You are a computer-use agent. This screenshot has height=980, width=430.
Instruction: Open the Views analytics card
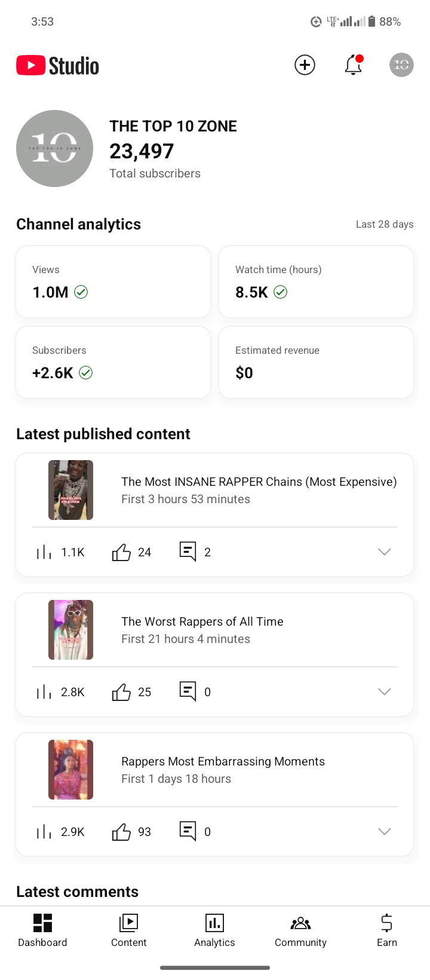pyautogui.click(x=113, y=281)
